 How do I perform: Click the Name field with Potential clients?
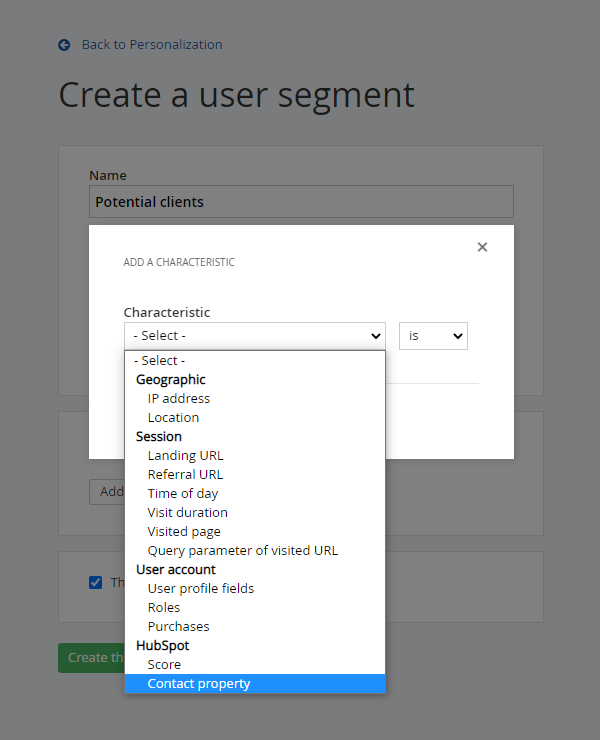(300, 202)
